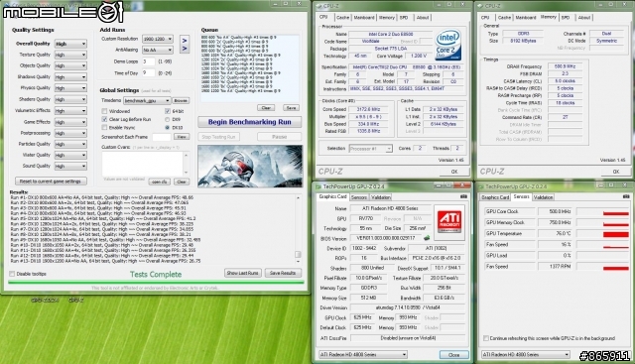The height and width of the screenshot is (364, 635).
Task: Click the Save Results button
Action: pos(283,273)
